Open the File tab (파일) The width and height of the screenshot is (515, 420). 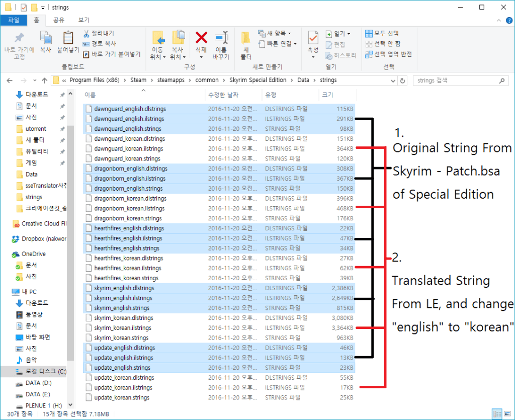(x=14, y=20)
